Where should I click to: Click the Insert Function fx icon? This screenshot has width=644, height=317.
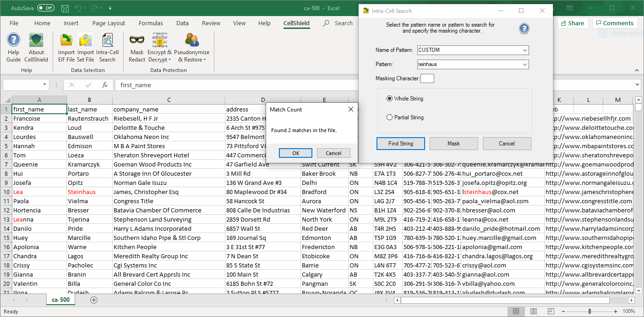point(105,85)
